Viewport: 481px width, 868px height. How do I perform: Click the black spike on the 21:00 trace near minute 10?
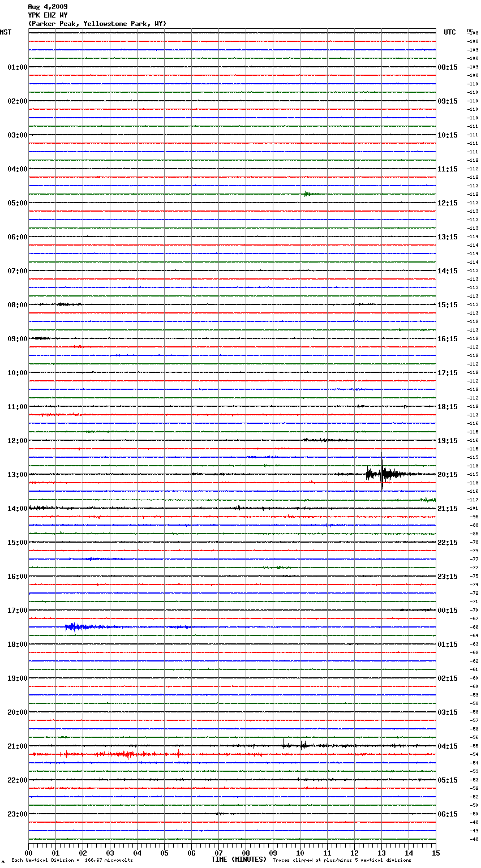pos(303,745)
